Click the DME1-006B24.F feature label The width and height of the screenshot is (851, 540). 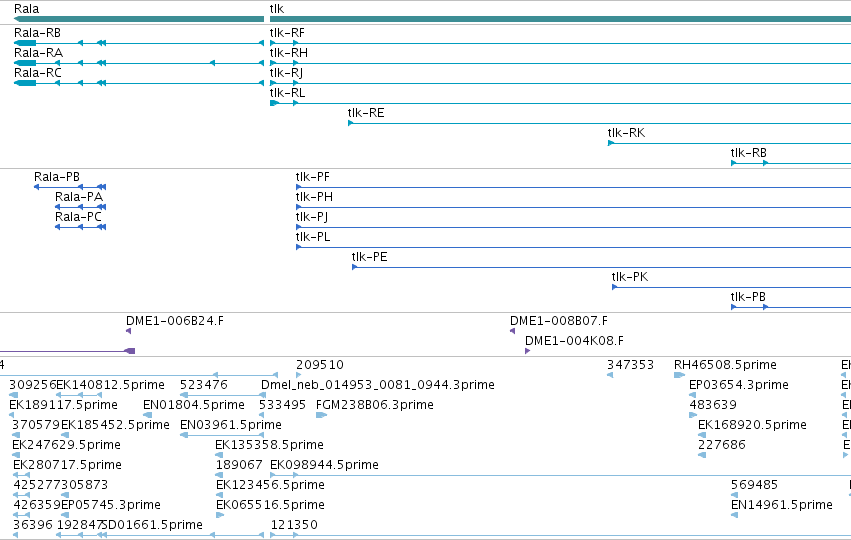pos(175,322)
